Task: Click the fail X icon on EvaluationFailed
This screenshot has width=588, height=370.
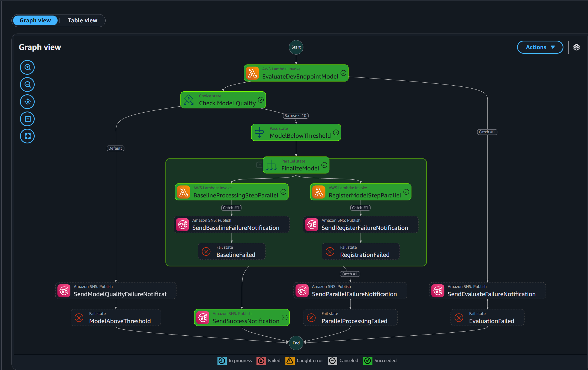Action: [459, 318]
